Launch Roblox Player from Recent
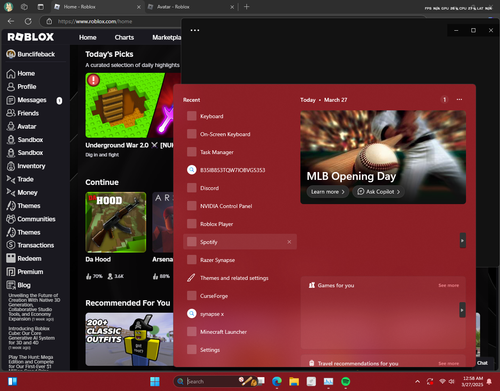The image size is (500, 391). [240, 224]
